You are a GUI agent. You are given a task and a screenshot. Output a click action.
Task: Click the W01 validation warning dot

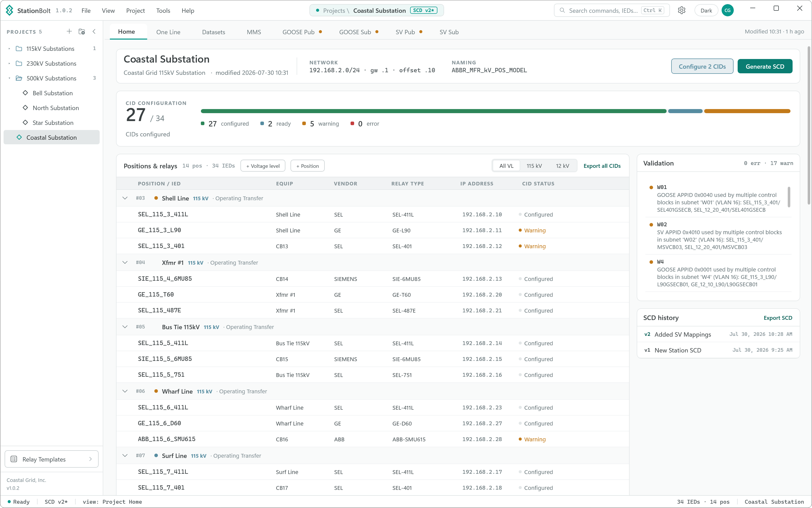coord(651,187)
